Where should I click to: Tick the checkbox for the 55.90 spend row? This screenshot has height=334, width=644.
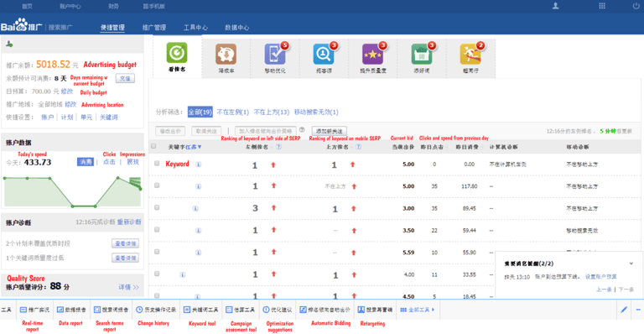coord(157,252)
